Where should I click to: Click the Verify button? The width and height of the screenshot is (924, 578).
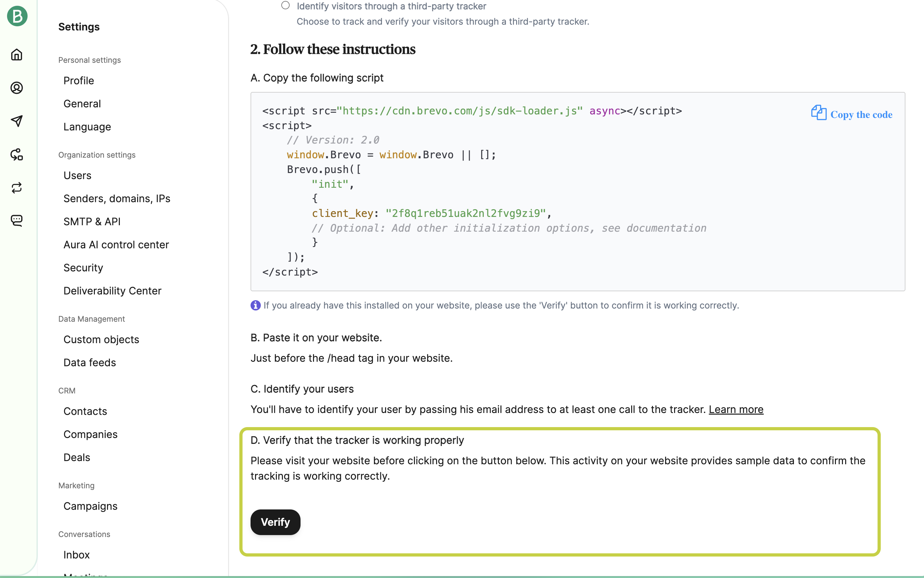point(275,522)
